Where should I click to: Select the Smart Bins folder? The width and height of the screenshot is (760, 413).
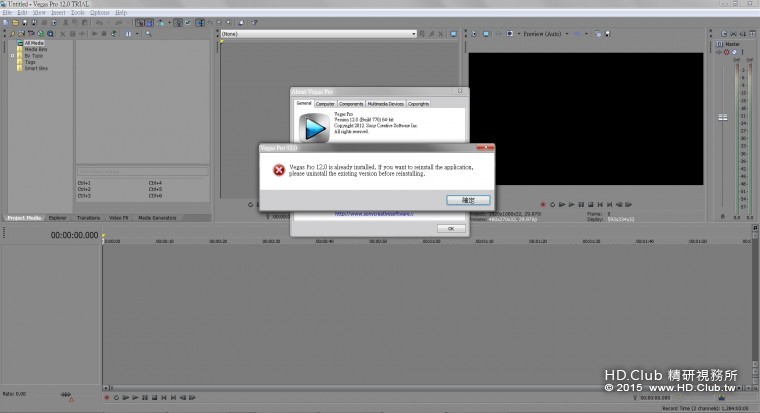(x=36, y=68)
